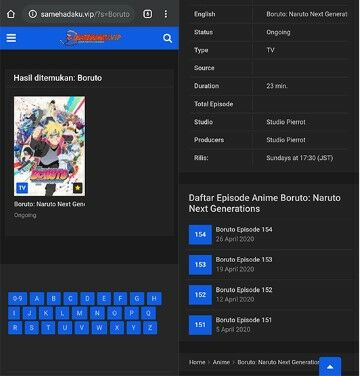Click the blue 152 episode number box
360x376 pixels.
(x=200, y=295)
